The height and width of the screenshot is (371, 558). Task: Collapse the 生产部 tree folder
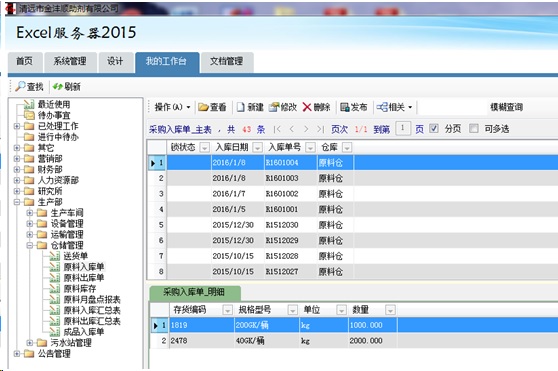pos(17,202)
